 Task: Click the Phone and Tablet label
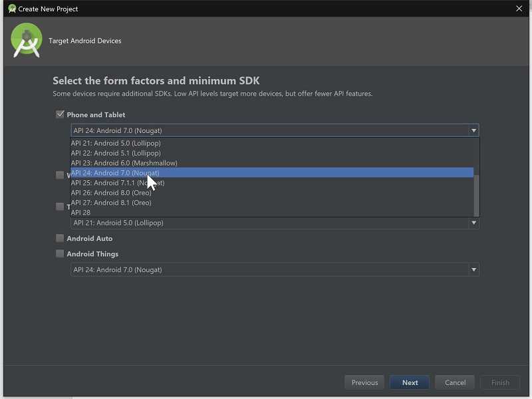click(x=96, y=114)
